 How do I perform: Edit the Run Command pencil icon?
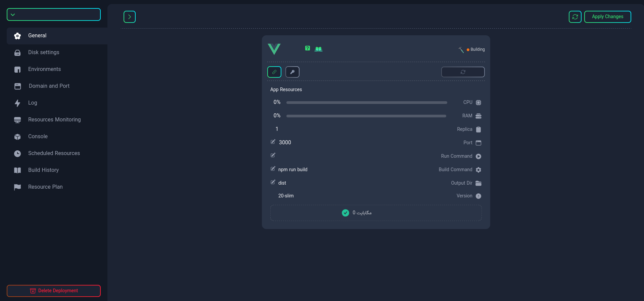pyautogui.click(x=273, y=155)
